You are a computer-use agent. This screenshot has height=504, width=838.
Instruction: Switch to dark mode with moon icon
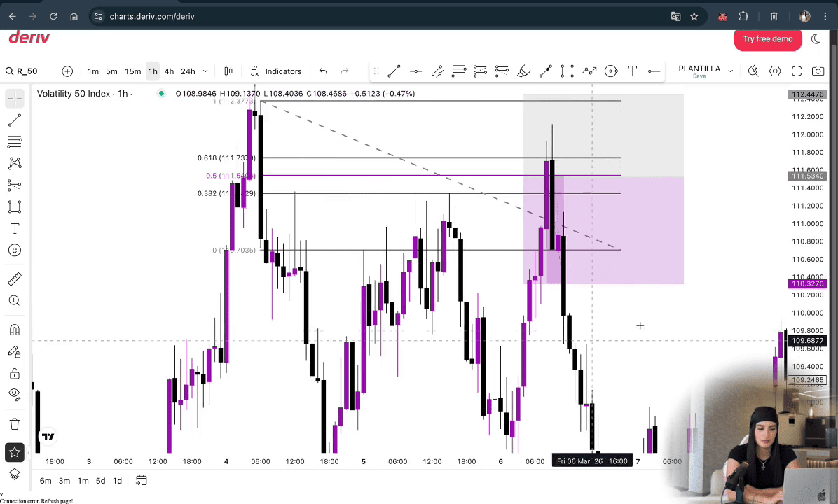816,39
